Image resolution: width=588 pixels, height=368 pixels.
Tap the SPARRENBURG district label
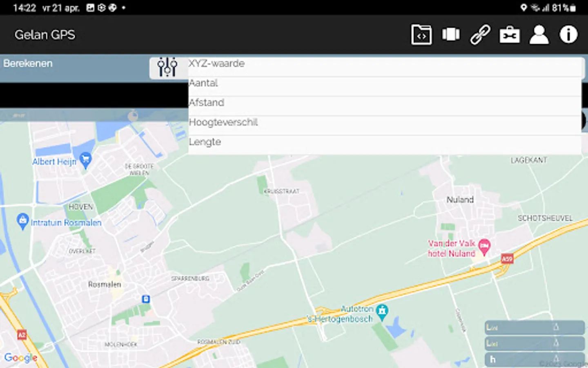(190, 278)
